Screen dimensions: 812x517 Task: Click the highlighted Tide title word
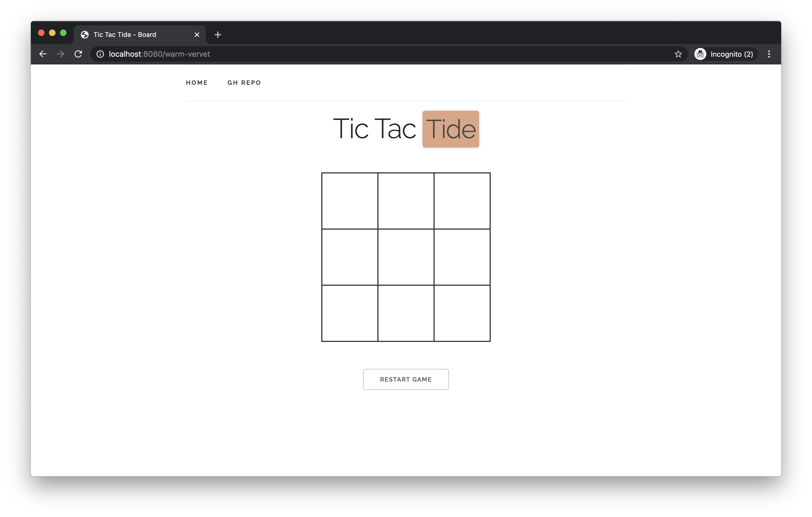point(451,129)
